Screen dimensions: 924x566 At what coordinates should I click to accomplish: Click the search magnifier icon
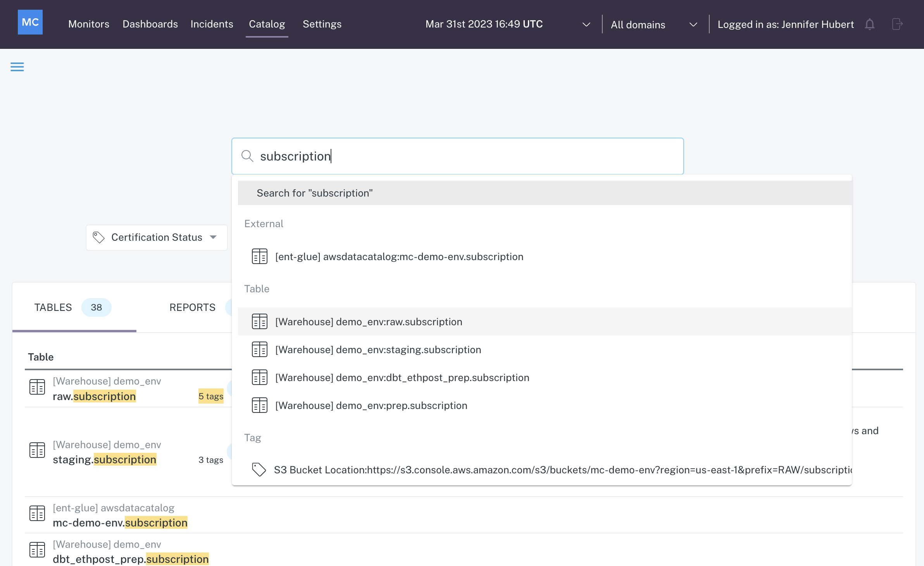tap(247, 156)
